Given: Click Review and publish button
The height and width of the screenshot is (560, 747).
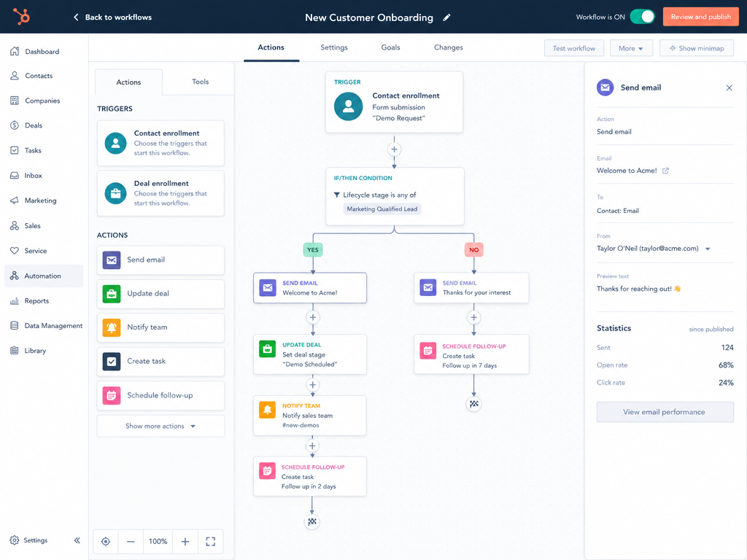Looking at the screenshot, I should coord(701,17).
